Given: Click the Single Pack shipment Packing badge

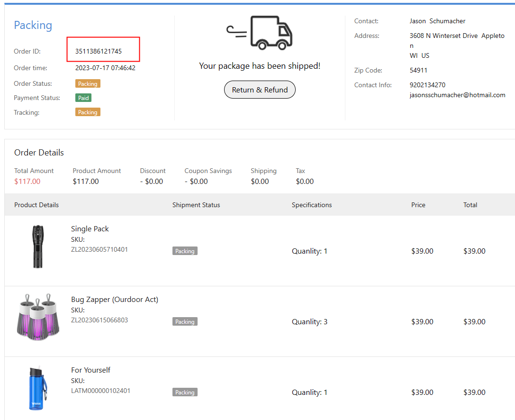Looking at the screenshot, I should pos(185,251).
